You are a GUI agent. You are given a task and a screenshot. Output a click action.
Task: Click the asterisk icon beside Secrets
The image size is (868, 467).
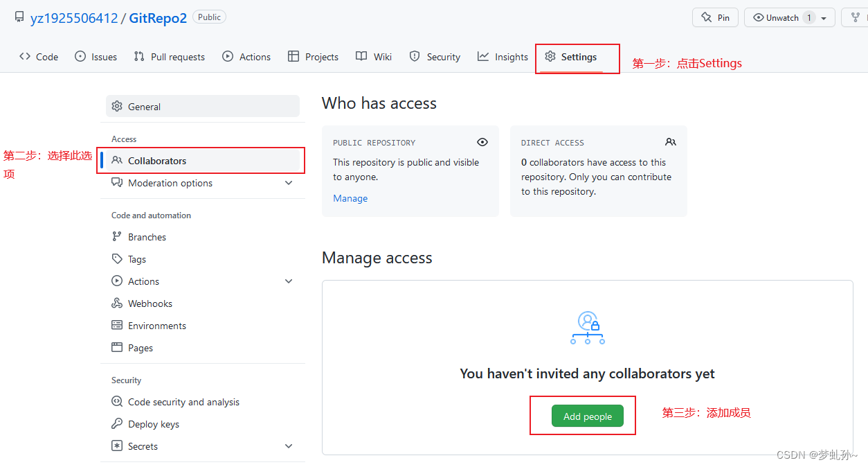[117, 446]
